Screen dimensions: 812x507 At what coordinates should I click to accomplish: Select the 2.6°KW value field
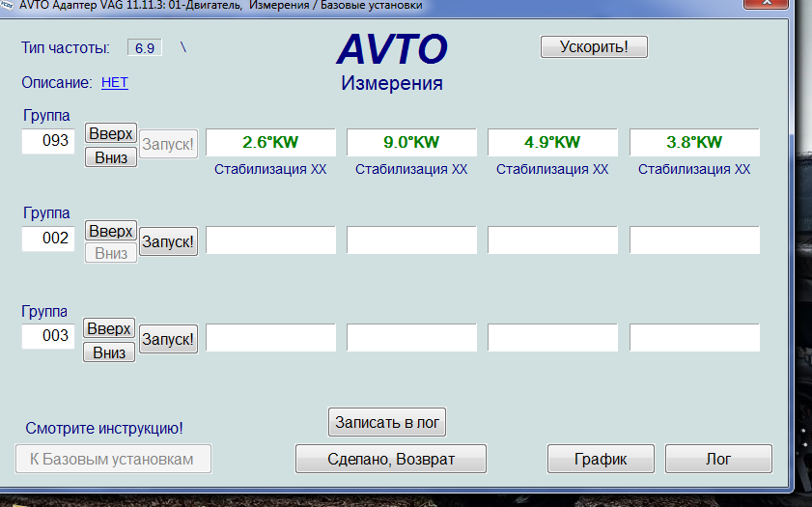click(270, 142)
